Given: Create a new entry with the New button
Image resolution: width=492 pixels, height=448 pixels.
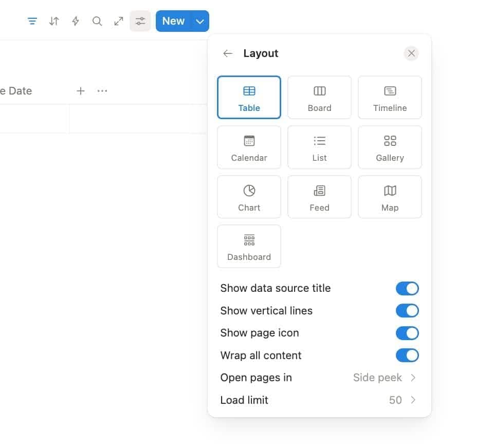Looking at the screenshot, I should click(x=174, y=21).
